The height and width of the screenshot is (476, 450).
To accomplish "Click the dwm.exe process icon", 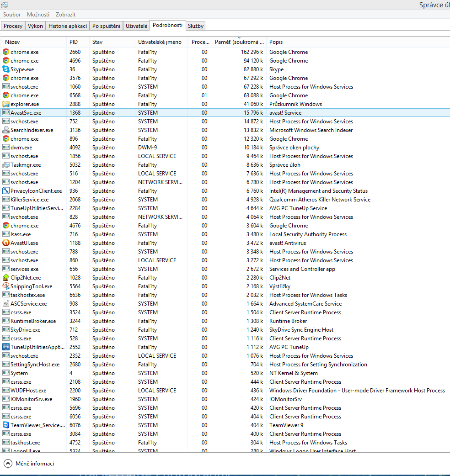I will click(x=6, y=148).
